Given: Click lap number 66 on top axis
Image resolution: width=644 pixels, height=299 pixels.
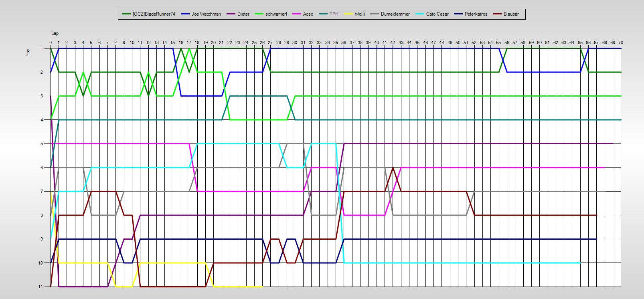Looking at the screenshot, I should pyautogui.click(x=588, y=42).
